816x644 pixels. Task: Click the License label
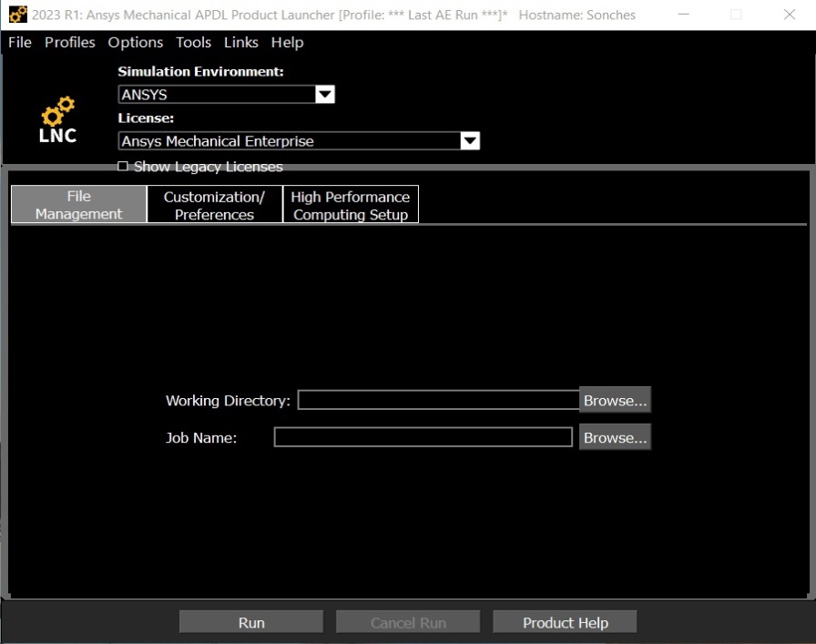click(146, 118)
